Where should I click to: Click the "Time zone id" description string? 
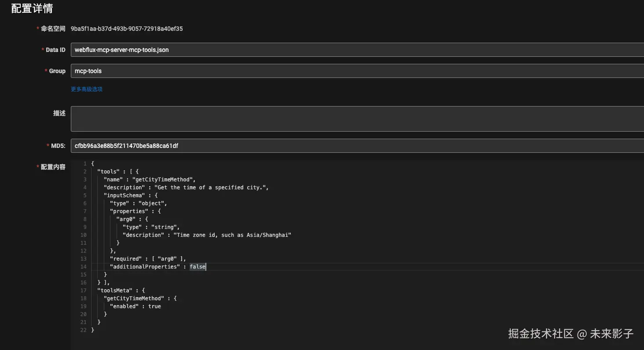pyautogui.click(x=232, y=235)
